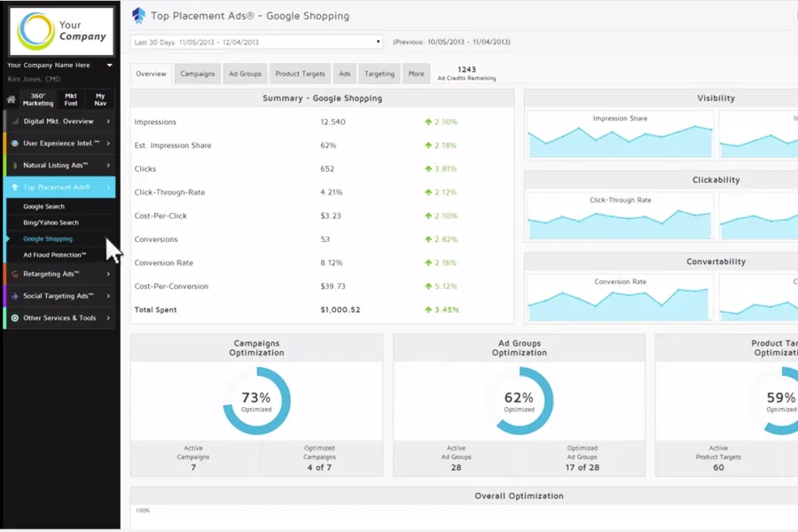Screen dimensions: 798x532
Task: Click the Natural Listing Ads icon
Action: pyautogui.click(x=15, y=165)
